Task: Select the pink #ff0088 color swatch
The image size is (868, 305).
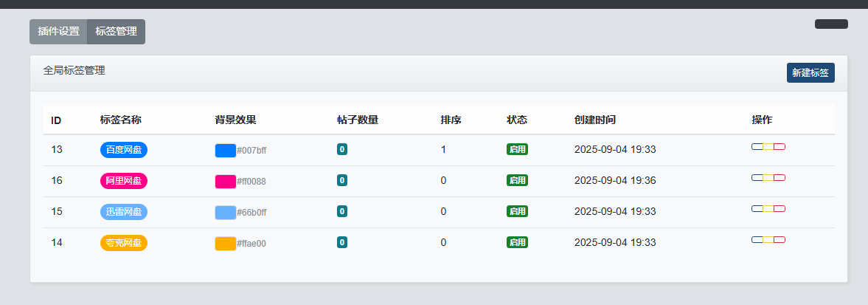Action: [x=225, y=181]
